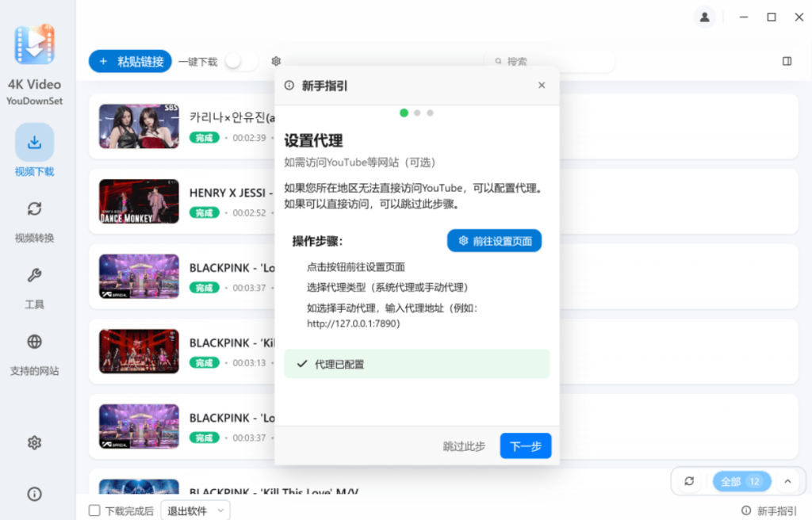Open the Dance Monkey video thumbnail

[139, 201]
